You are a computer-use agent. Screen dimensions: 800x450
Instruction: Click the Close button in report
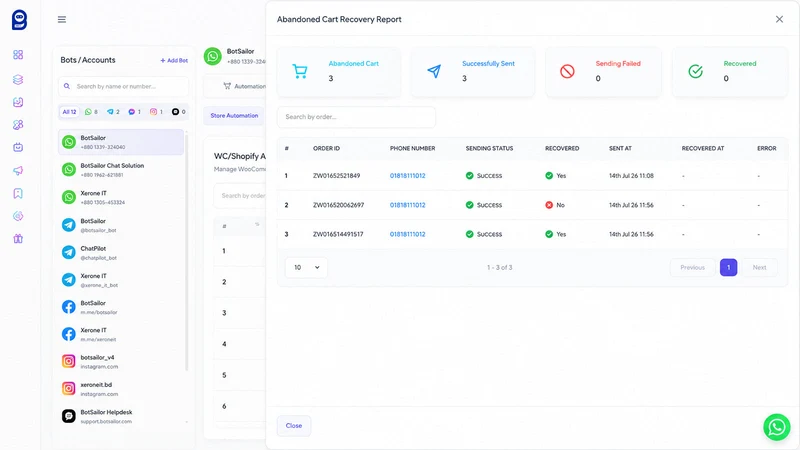click(x=294, y=426)
